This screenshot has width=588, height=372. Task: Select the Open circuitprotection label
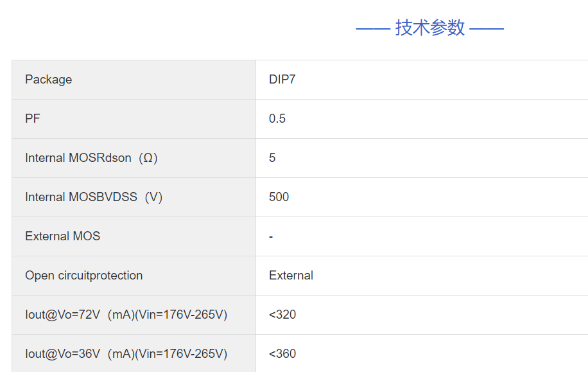(83, 276)
